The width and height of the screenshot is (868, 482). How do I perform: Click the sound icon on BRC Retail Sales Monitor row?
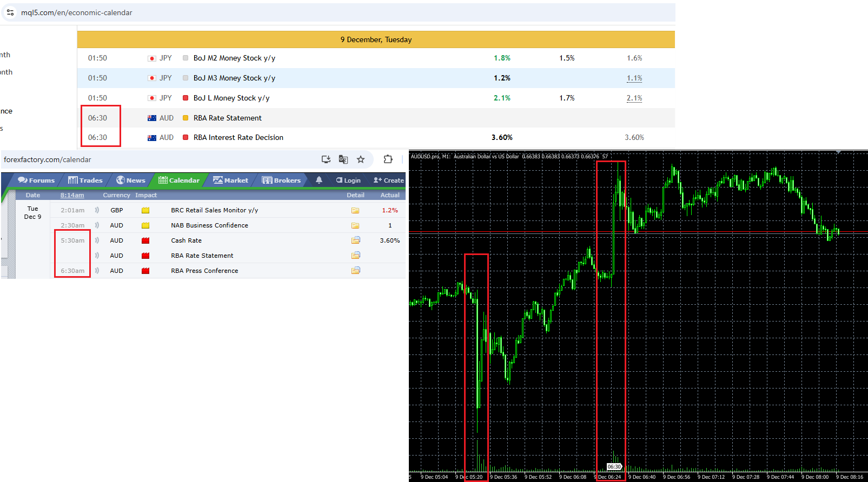click(97, 210)
